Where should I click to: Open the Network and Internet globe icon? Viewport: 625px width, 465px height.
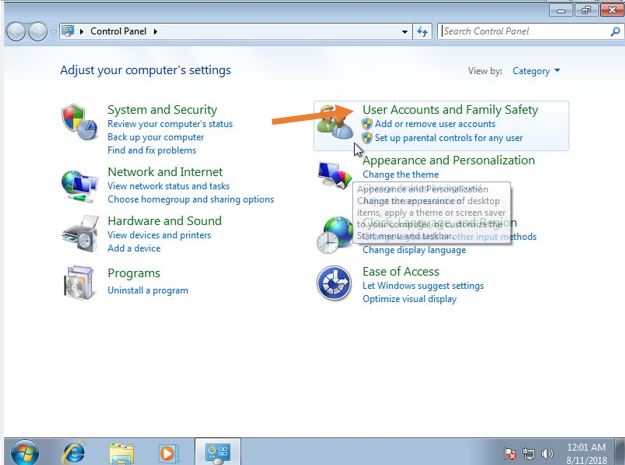point(79,186)
